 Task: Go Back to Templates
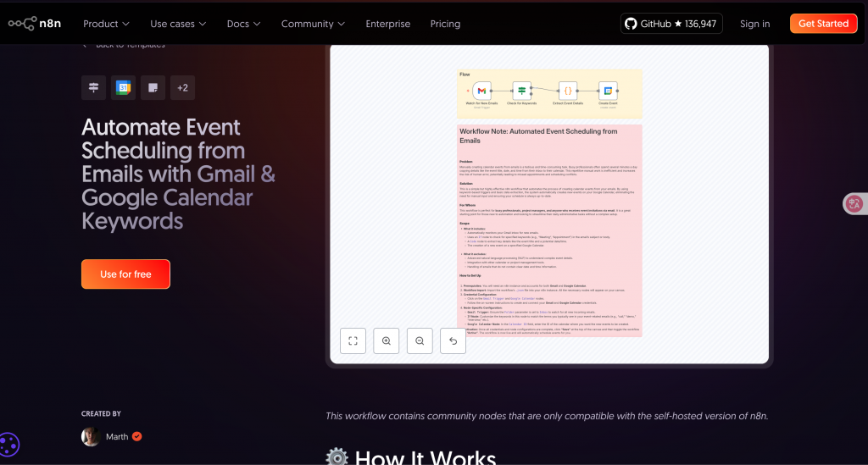point(124,46)
